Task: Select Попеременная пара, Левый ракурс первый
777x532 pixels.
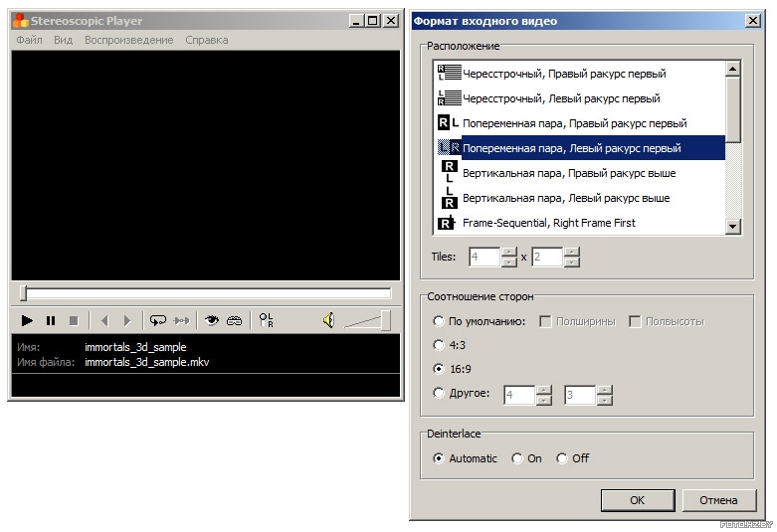Action: coord(579,147)
